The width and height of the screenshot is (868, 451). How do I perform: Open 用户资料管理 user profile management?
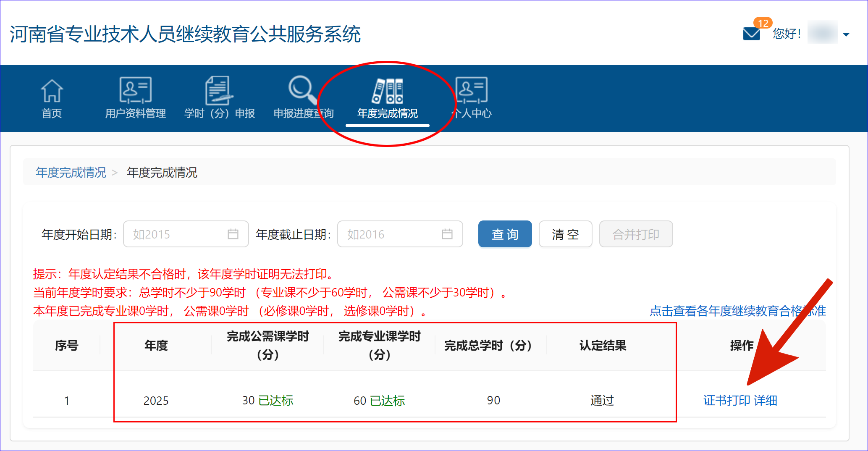click(135, 97)
